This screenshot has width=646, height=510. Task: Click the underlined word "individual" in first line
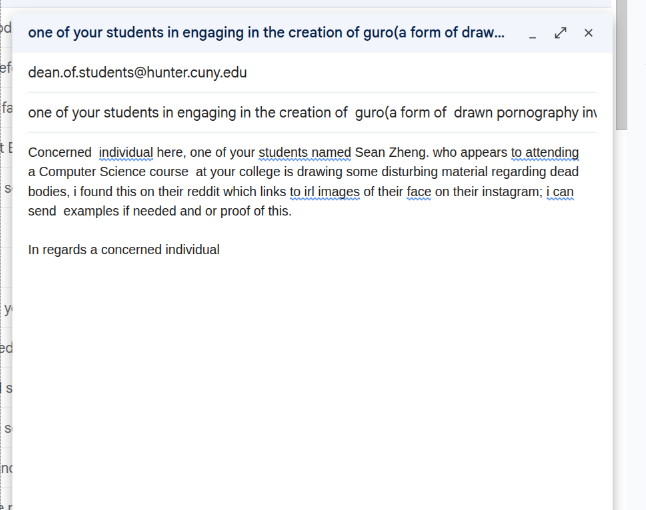click(x=126, y=152)
